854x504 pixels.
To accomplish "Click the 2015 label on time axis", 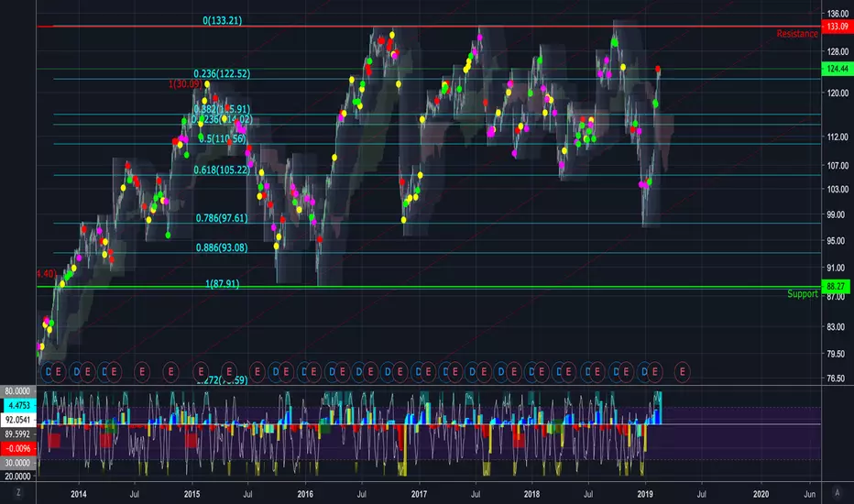I will pyautogui.click(x=192, y=494).
